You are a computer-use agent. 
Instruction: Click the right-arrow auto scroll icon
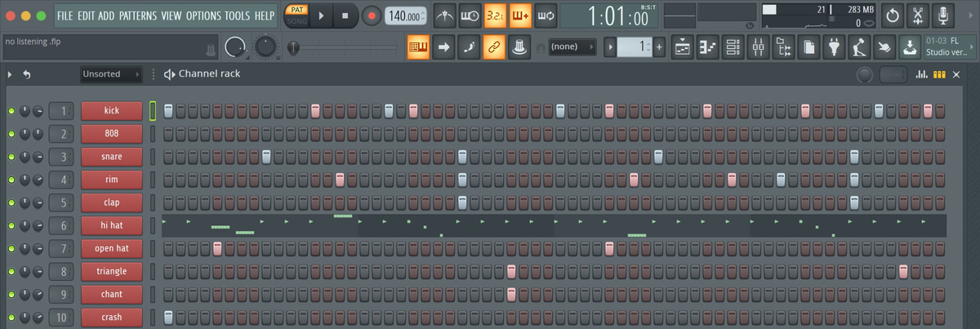443,47
